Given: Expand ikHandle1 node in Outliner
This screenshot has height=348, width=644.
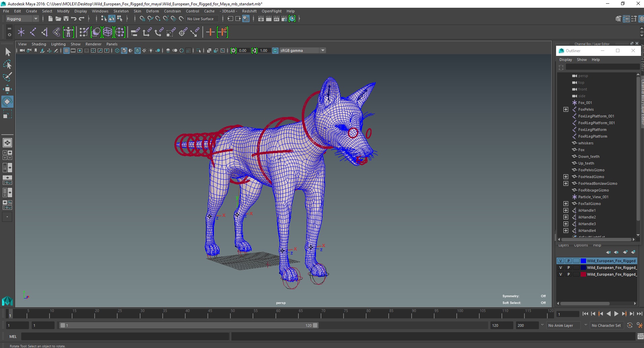Looking at the screenshot, I should click(x=566, y=210).
